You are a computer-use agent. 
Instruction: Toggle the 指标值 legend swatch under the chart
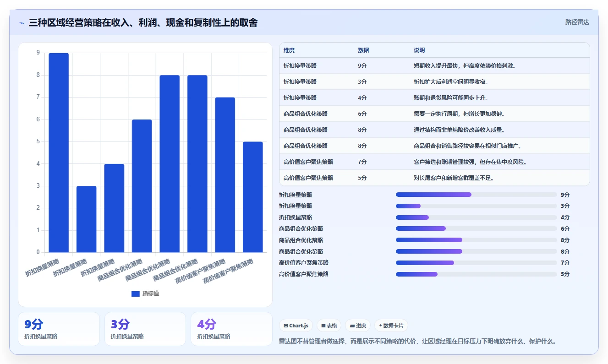pos(135,293)
